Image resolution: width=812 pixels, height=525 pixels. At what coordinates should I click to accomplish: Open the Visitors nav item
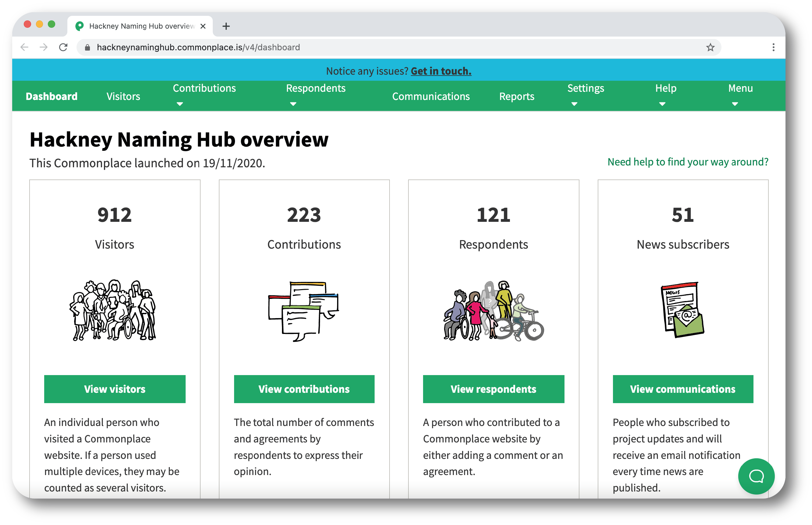(123, 97)
